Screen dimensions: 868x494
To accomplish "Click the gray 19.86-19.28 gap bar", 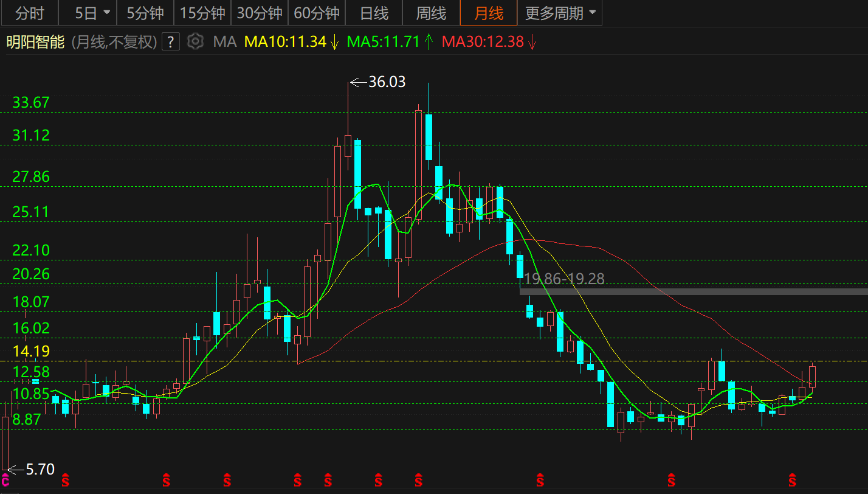I will (x=694, y=291).
